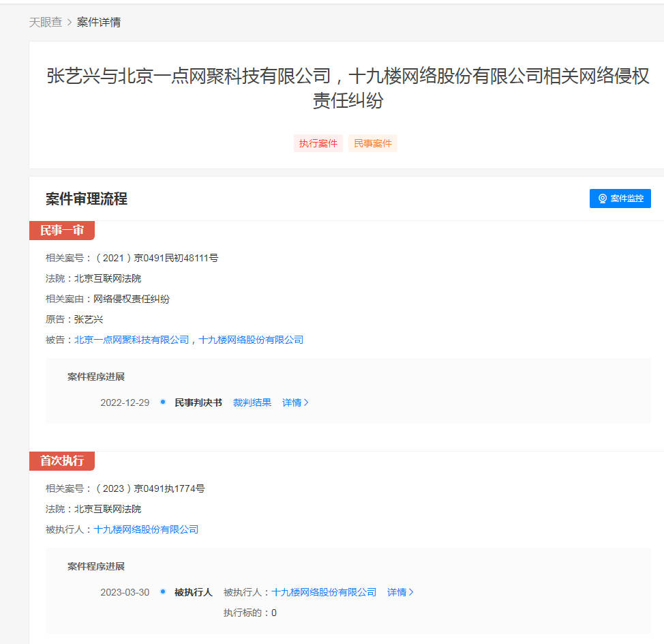The image size is (664, 644).
Task: Click 2023-03-30 timeline dot
Action: [x=163, y=592]
